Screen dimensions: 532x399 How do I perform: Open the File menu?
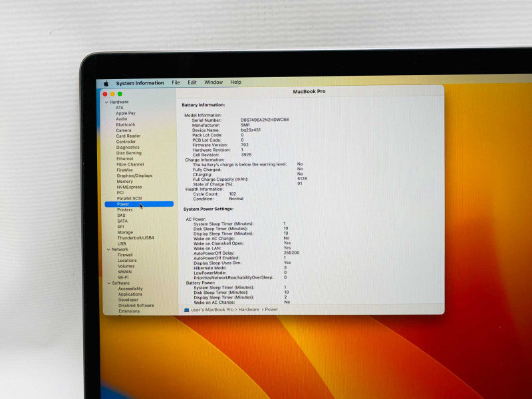(x=176, y=82)
